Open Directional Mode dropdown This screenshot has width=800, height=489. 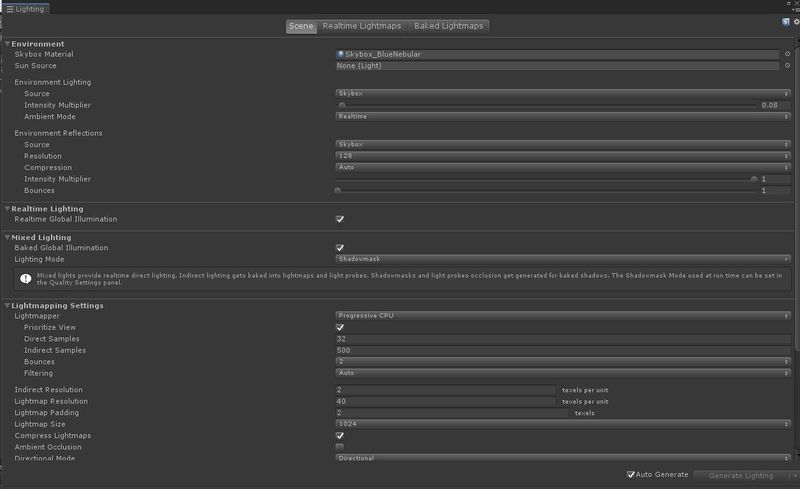(x=563, y=457)
